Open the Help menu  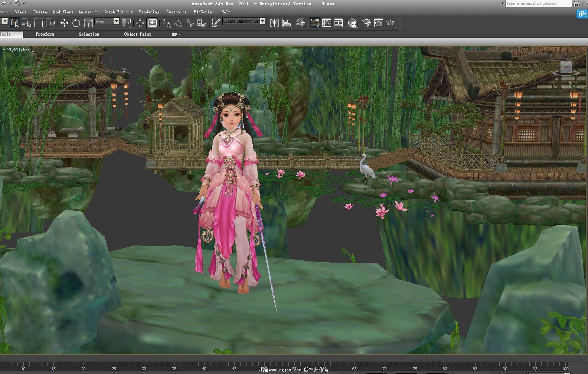[x=226, y=12]
